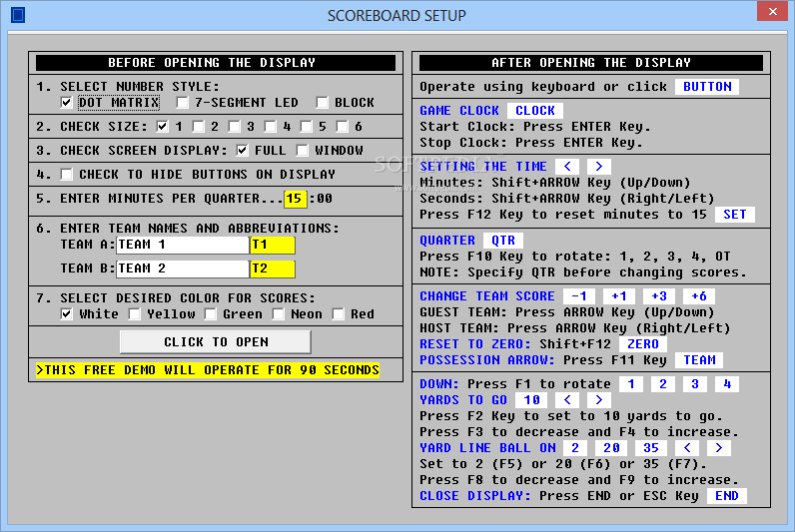
Task: Click the +3 score button
Action: (x=659, y=295)
